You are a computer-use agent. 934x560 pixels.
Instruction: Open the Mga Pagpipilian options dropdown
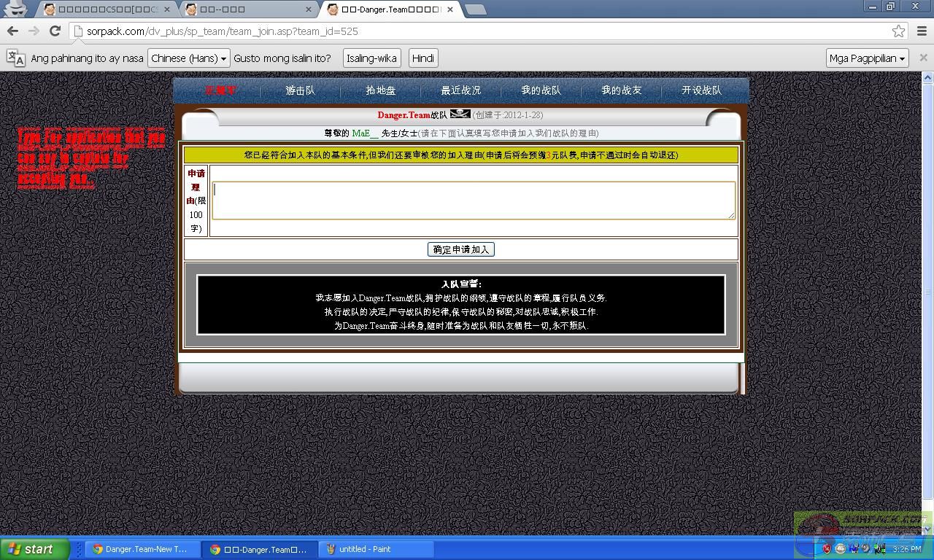click(867, 58)
